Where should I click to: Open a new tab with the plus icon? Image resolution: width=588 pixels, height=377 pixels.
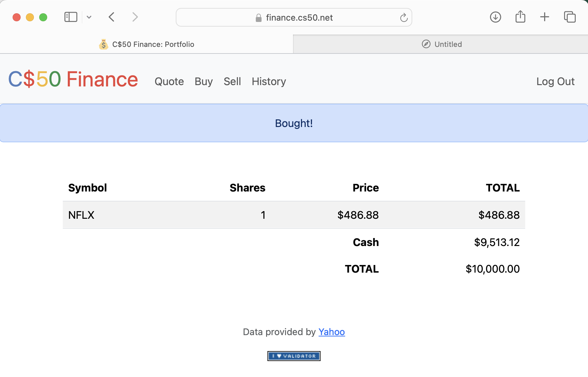[x=544, y=17]
